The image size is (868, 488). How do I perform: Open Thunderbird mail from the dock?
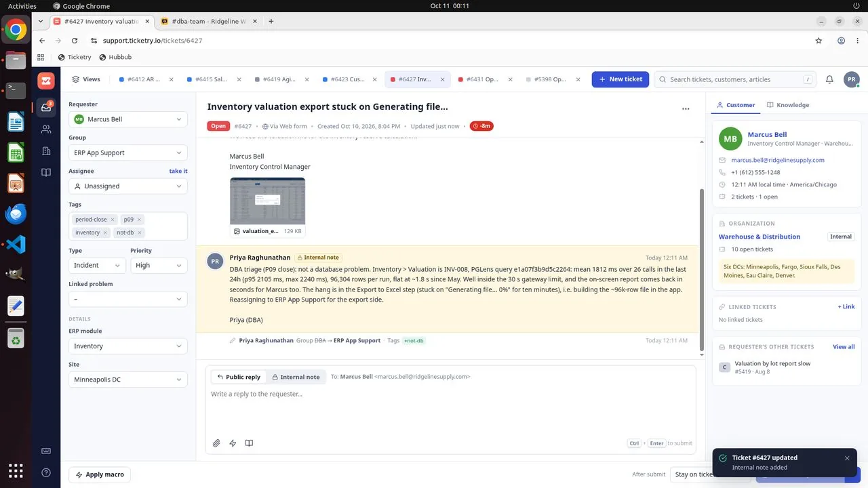(16, 213)
